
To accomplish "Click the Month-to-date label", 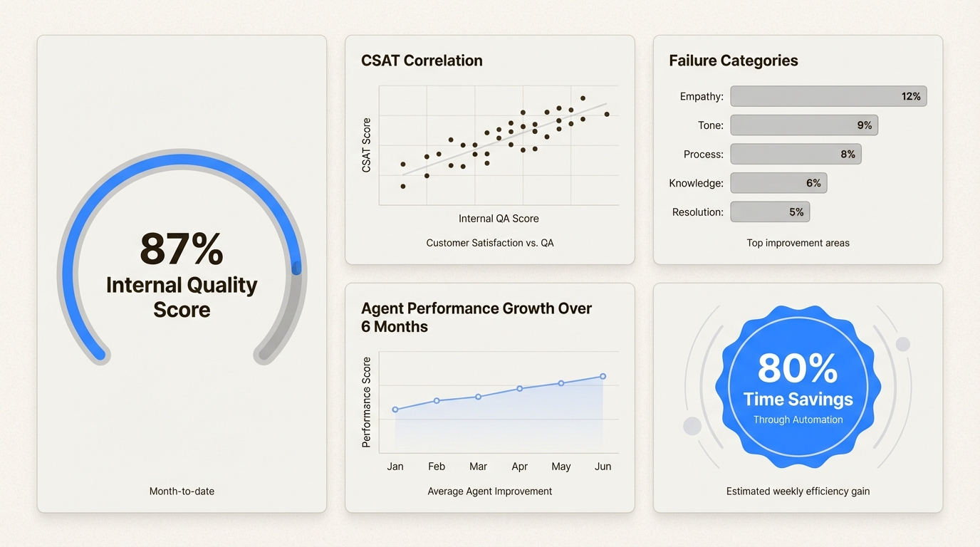I will click(182, 491).
